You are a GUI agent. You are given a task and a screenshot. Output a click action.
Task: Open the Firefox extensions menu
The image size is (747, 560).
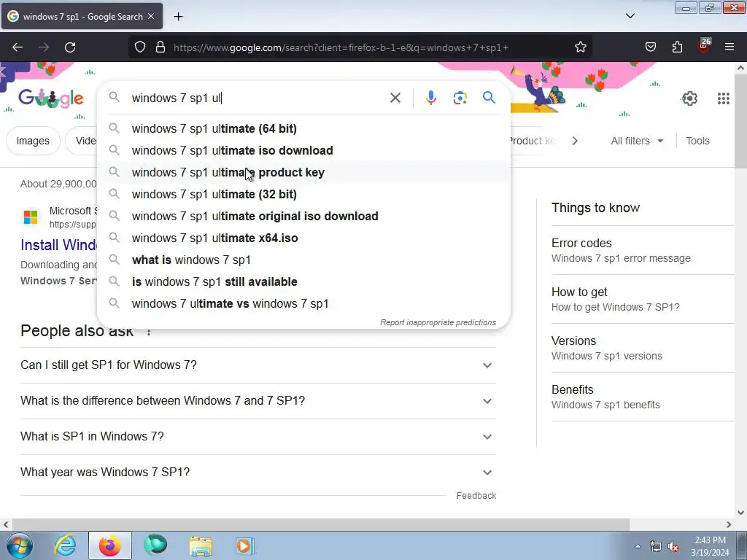pyautogui.click(x=677, y=47)
